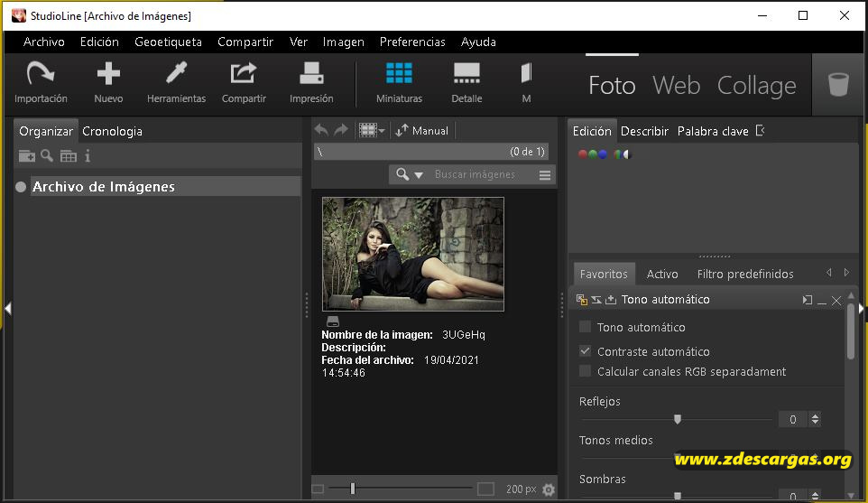Select the 3UGeHq photo thumbnail
The width and height of the screenshot is (868, 503).
pos(413,254)
